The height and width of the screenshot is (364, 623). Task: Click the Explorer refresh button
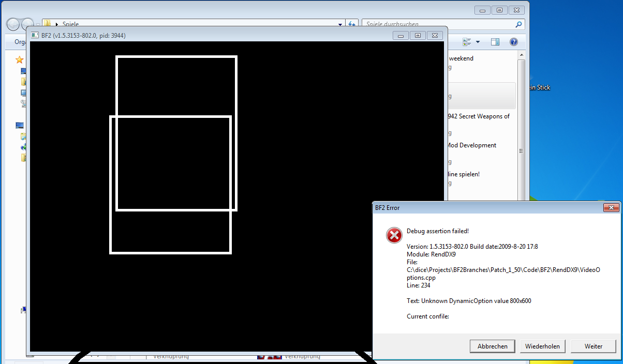[352, 24]
